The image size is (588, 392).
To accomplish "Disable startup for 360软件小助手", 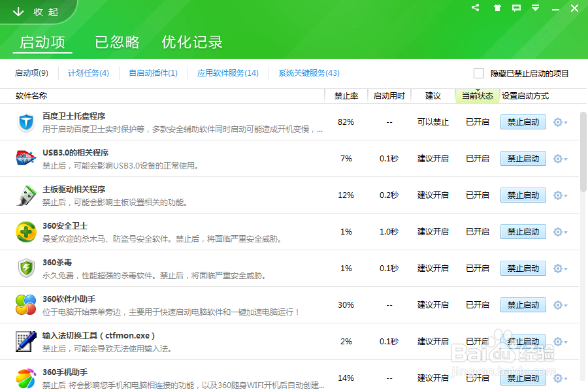I will [523, 305].
